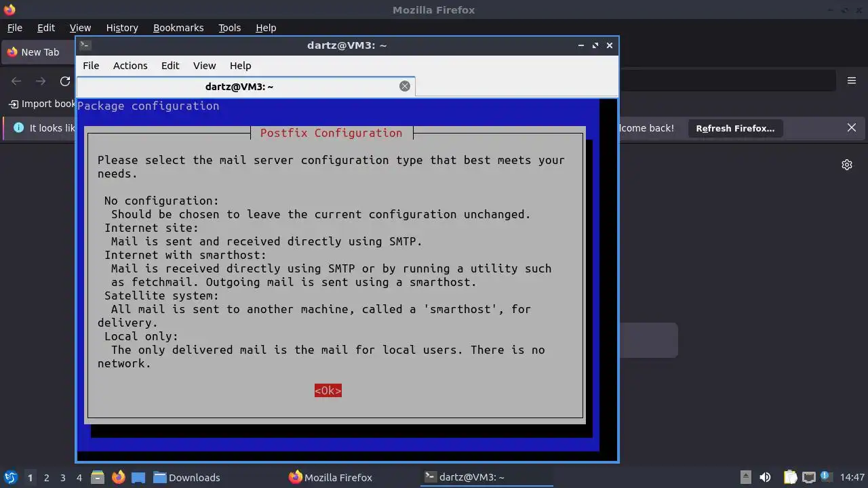This screenshot has width=868, height=488.
Task: Reload the page in Firefox
Action: coord(65,81)
